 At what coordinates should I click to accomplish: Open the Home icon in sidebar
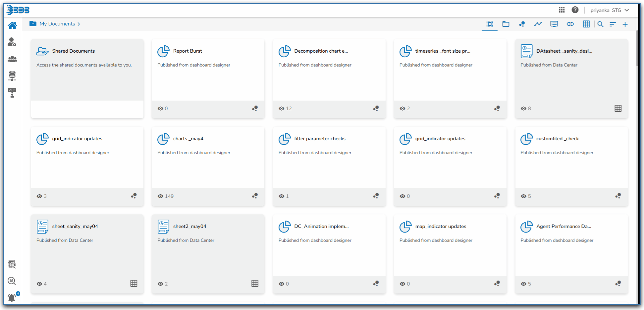coord(12,25)
